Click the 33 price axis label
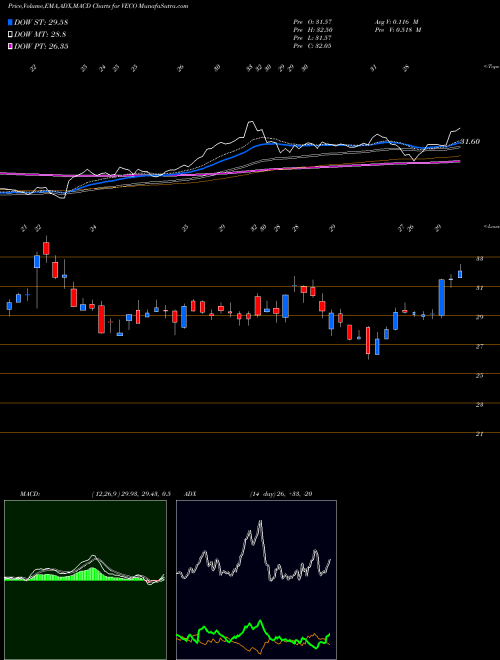This screenshot has width=500, height=660. pos(479,259)
